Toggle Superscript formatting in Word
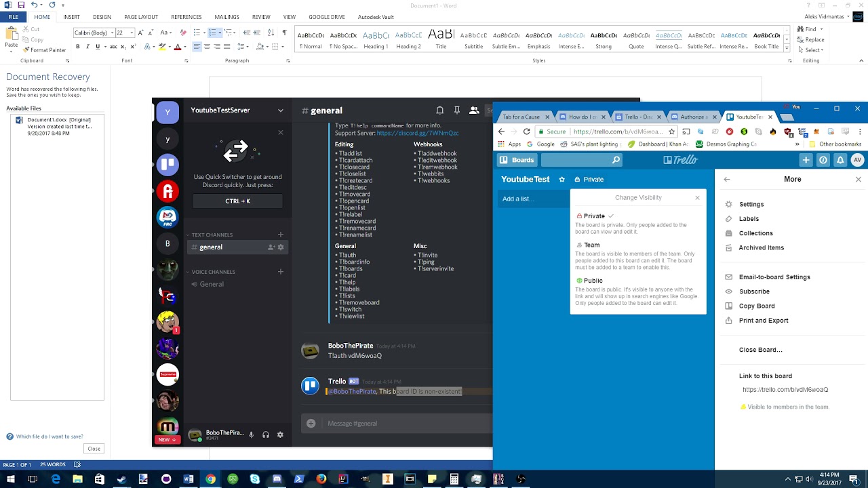This screenshot has height=488, width=868. (x=132, y=47)
